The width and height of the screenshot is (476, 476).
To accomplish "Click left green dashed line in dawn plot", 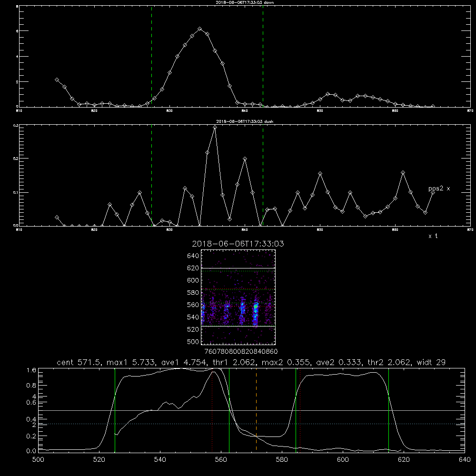I will [x=151, y=57].
